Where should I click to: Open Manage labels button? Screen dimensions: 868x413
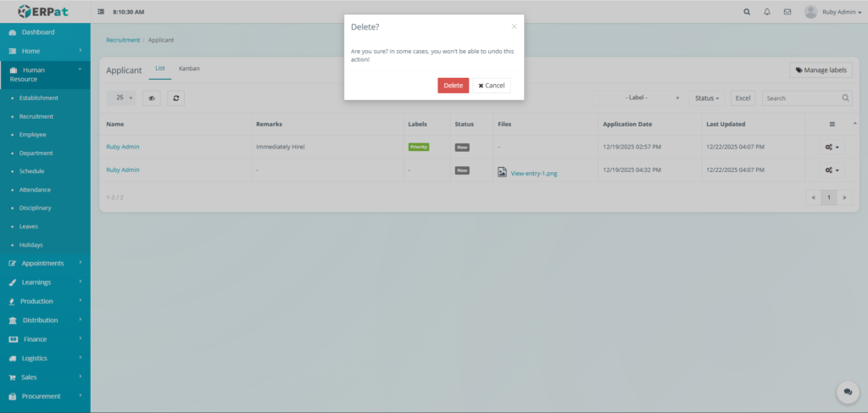point(821,70)
